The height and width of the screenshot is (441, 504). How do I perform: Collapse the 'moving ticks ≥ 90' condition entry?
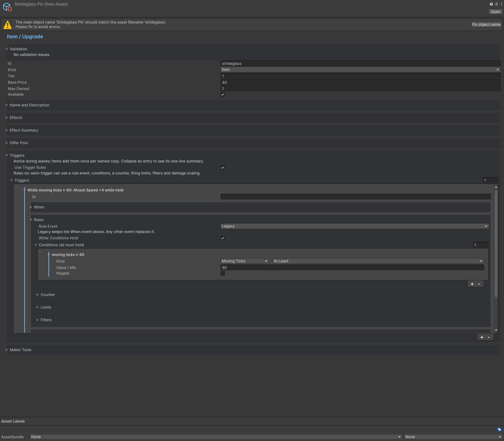pyautogui.click(x=49, y=255)
